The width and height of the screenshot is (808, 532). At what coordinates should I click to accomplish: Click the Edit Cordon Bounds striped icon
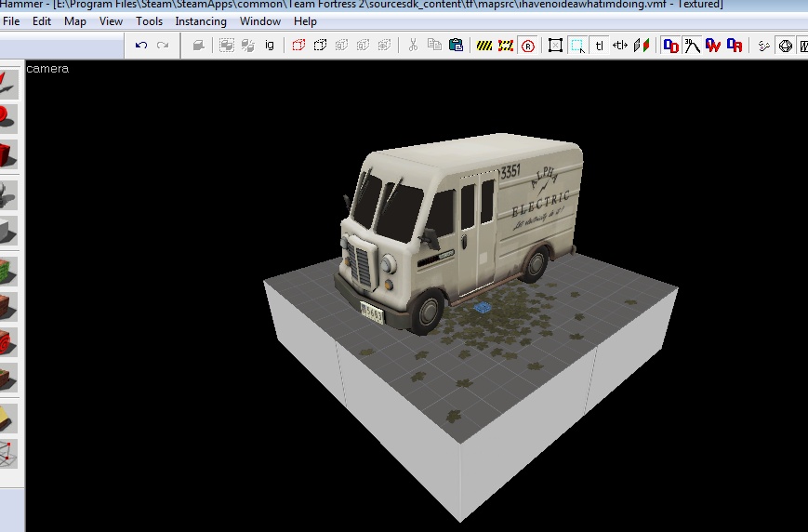click(506, 46)
